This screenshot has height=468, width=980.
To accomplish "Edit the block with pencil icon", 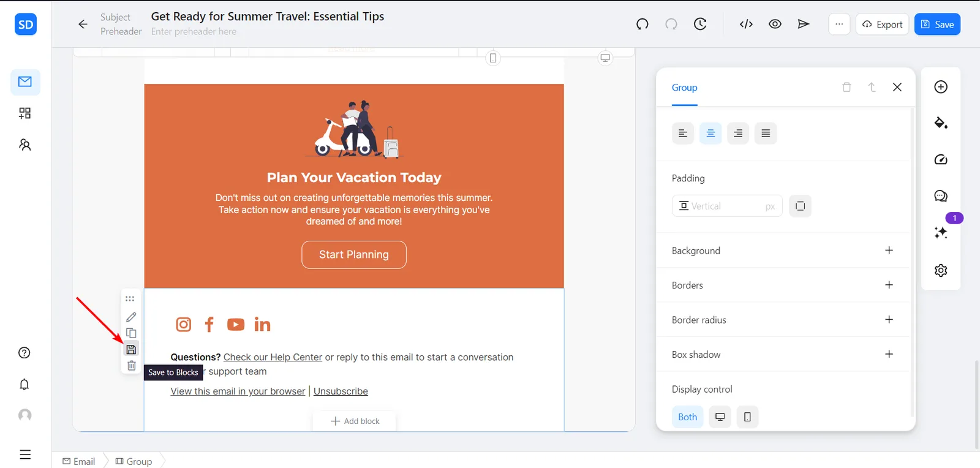I will pyautogui.click(x=131, y=317).
